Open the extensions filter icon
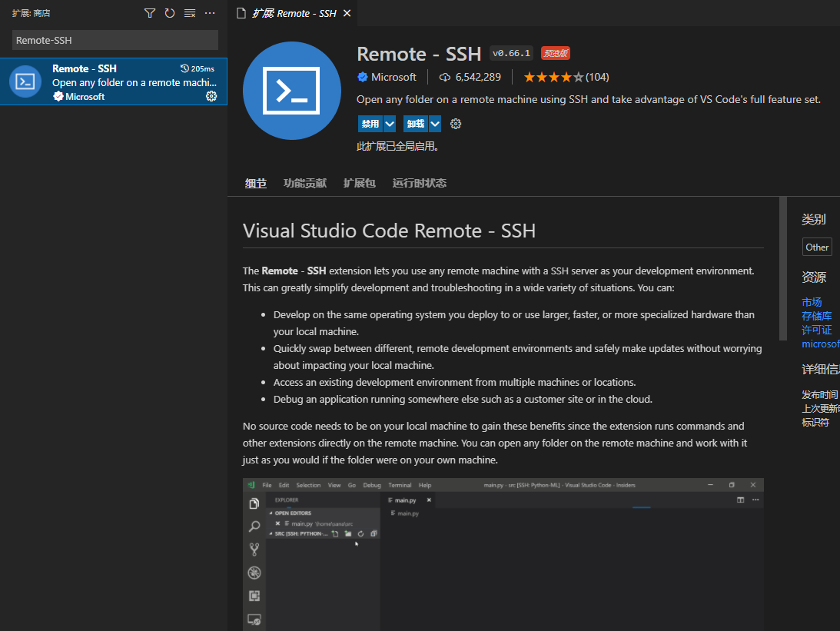The height and width of the screenshot is (631, 840). click(150, 13)
